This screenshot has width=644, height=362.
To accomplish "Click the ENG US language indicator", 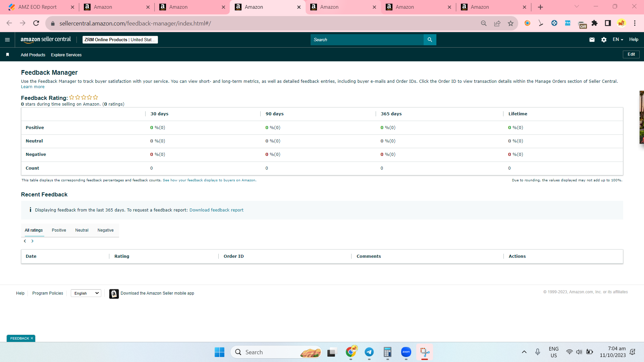I will point(554,352).
